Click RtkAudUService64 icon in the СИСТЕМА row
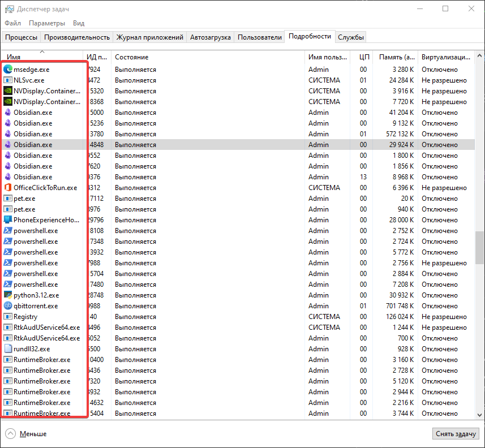This screenshot has height=448, width=485. coord(8,328)
